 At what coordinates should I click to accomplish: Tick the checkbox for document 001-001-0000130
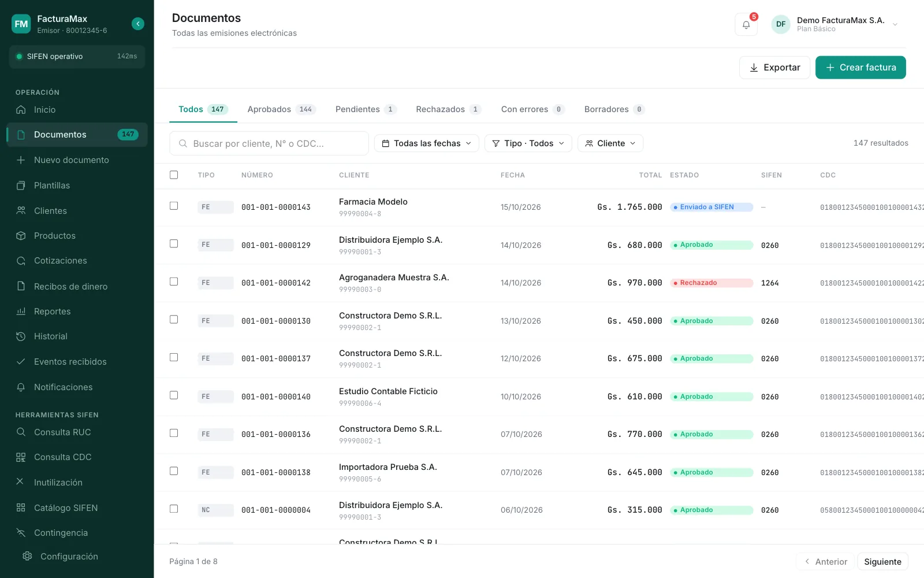click(174, 320)
